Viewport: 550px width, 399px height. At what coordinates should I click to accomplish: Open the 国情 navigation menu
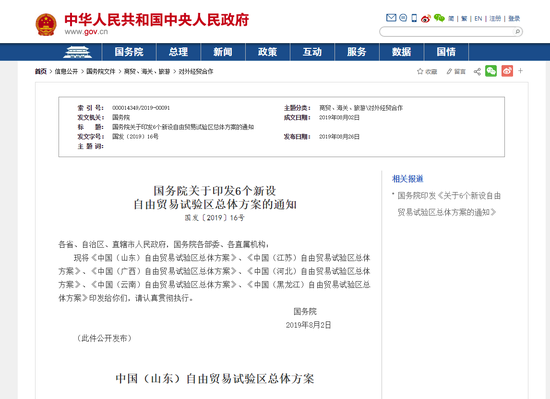click(446, 52)
